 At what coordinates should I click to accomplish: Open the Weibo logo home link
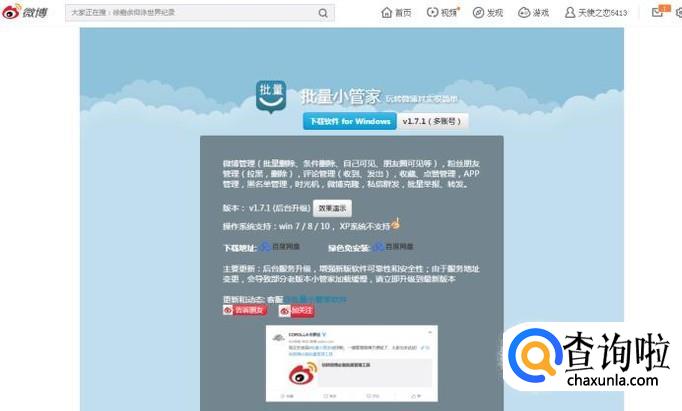pyautogui.click(x=25, y=12)
